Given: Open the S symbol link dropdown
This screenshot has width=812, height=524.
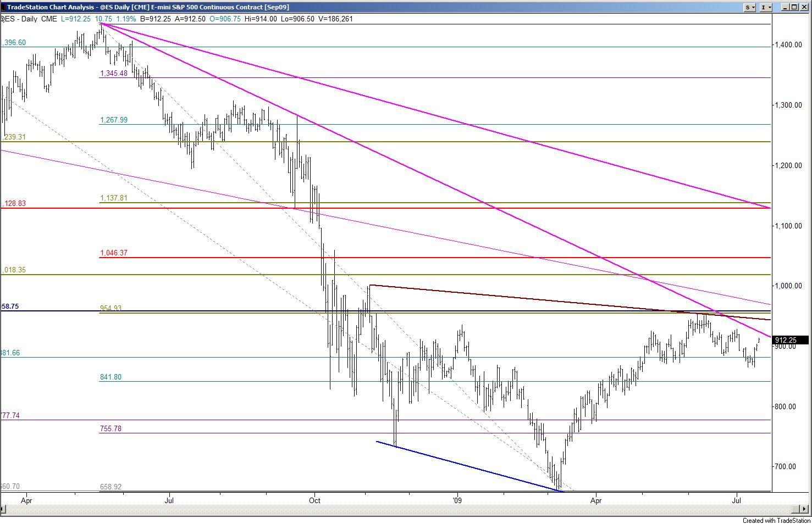Looking at the screenshot, I should (751, 7).
